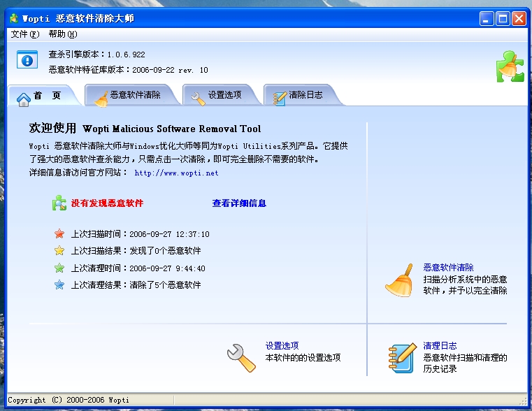Click blue star beside 上次清理结果

tap(59, 284)
